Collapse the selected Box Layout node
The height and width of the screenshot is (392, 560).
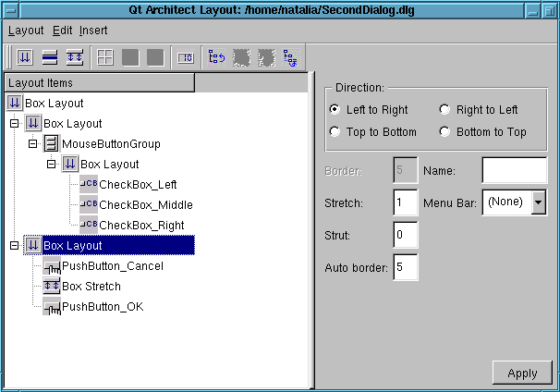tap(14, 246)
